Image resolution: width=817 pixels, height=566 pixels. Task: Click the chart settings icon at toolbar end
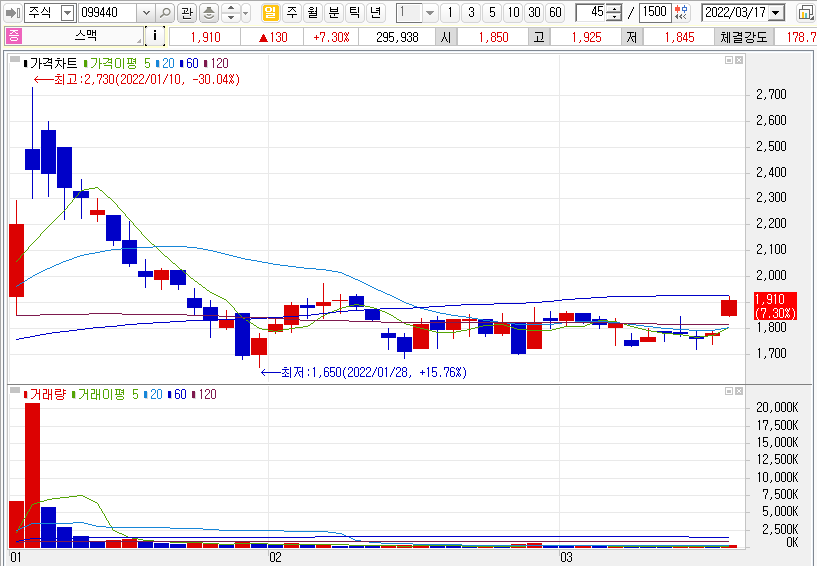(x=806, y=13)
